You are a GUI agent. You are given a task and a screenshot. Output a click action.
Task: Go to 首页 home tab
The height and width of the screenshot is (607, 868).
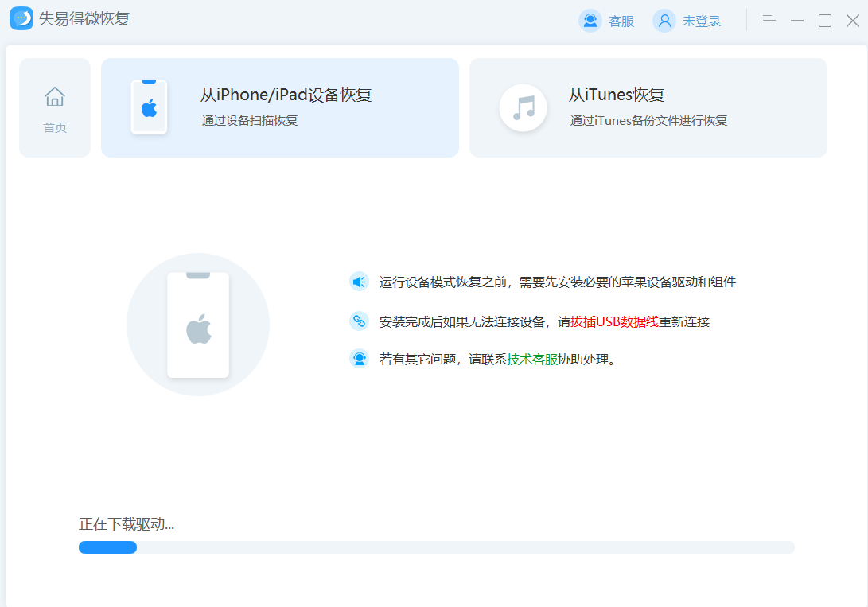click(x=55, y=108)
